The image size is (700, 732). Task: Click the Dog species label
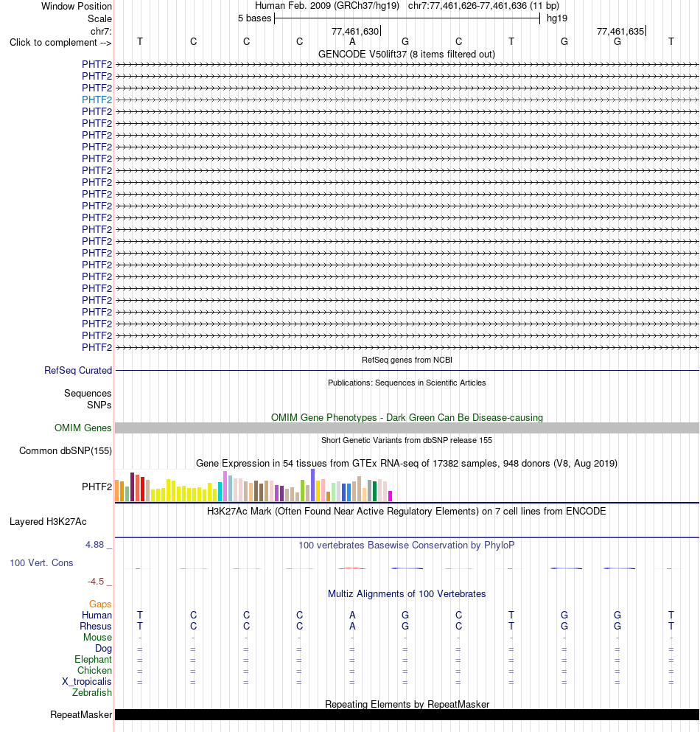104,648
